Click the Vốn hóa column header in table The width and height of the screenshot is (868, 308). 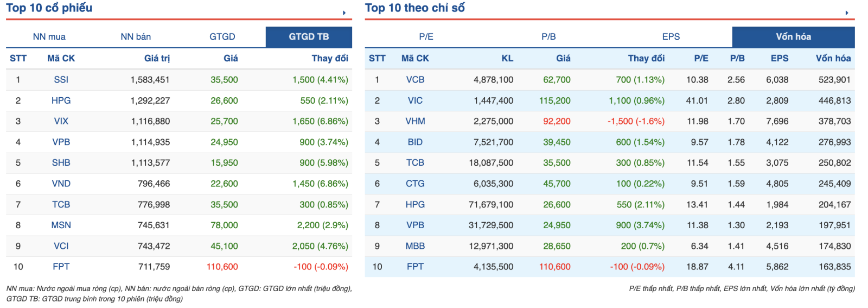pyautogui.click(x=833, y=58)
